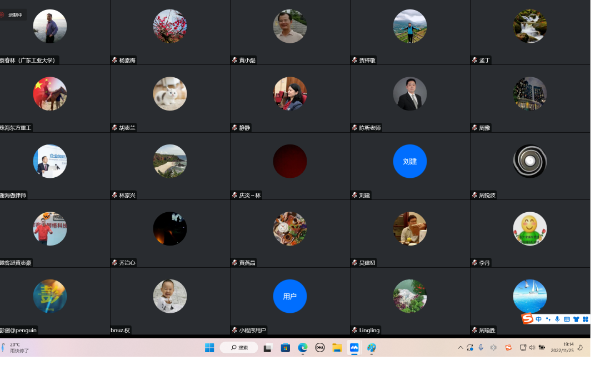
Task: Expand hidden system tray icons chevron
Action: coord(460,347)
